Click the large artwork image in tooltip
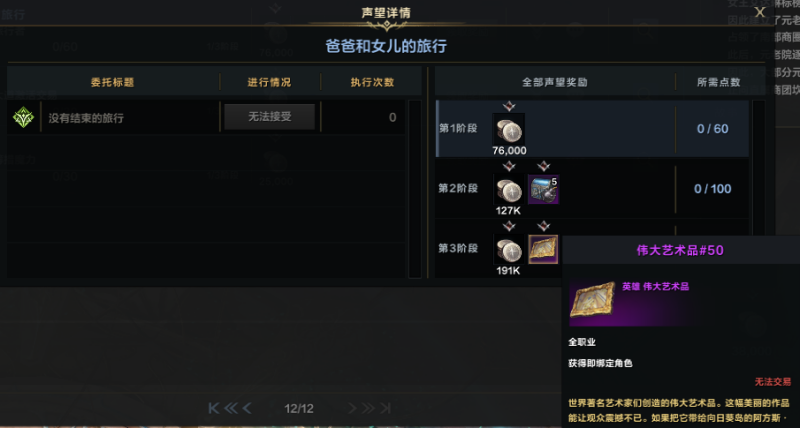Viewport: 800px width, 428px height. [x=593, y=302]
